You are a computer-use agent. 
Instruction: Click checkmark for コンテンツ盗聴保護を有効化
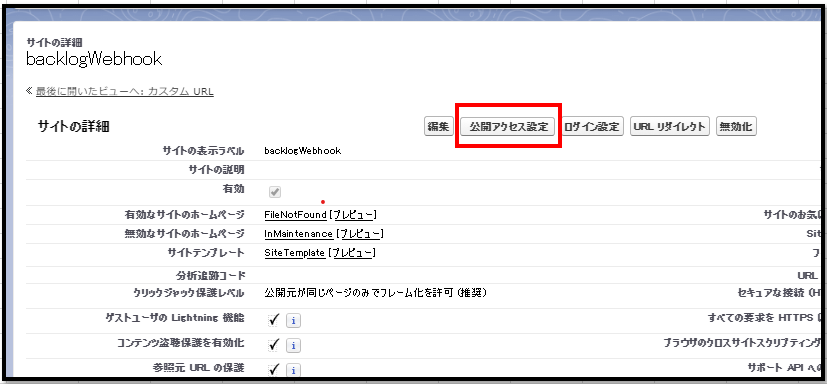[x=274, y=344]
